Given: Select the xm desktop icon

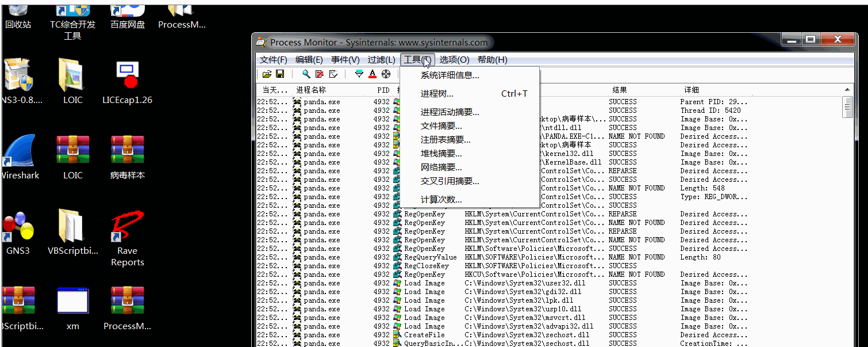Looking at the screenshot, I should point(72,308).
